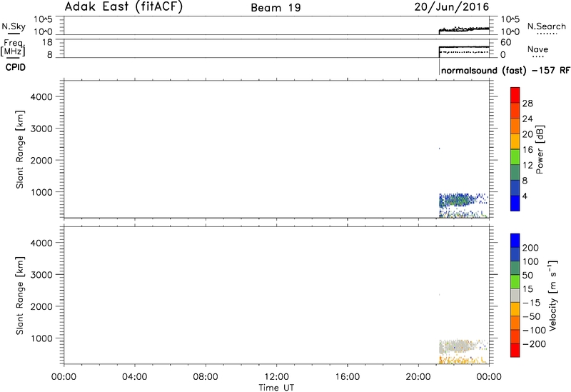Click the 'N.Sky' legend label

tap(14, 26)
